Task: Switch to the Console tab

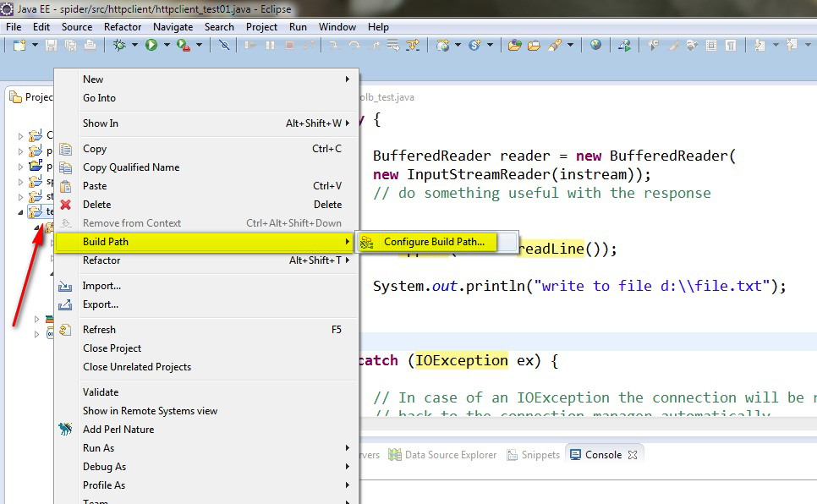Action: pyautogui.click(x=603, y=455)
